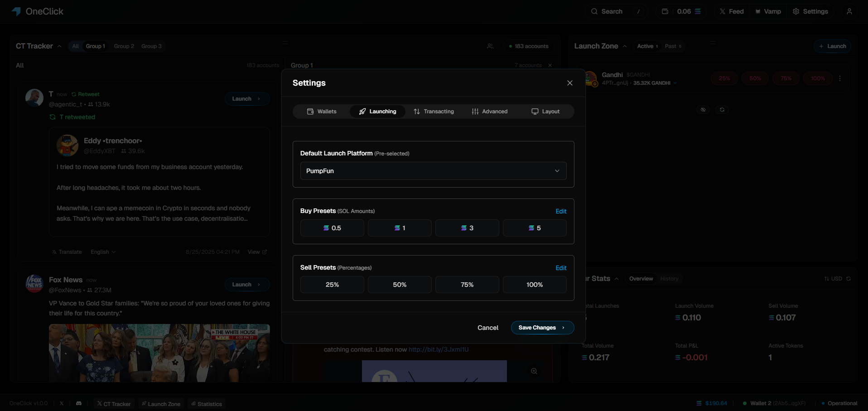Image resolution: width=868 pixels, height=411 pixels.
Task: Launch from the agentic_t retweet post
Action: [x=247, y=99]
